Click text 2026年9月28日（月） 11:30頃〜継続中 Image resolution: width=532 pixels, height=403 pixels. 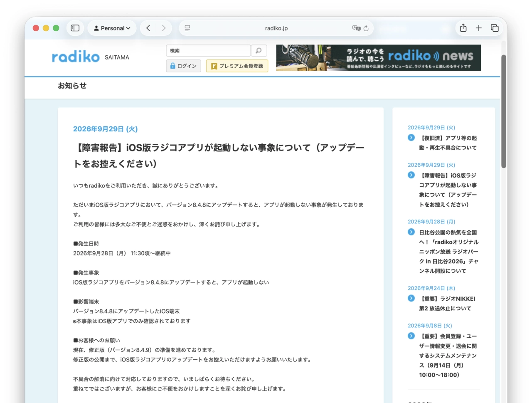122,253
